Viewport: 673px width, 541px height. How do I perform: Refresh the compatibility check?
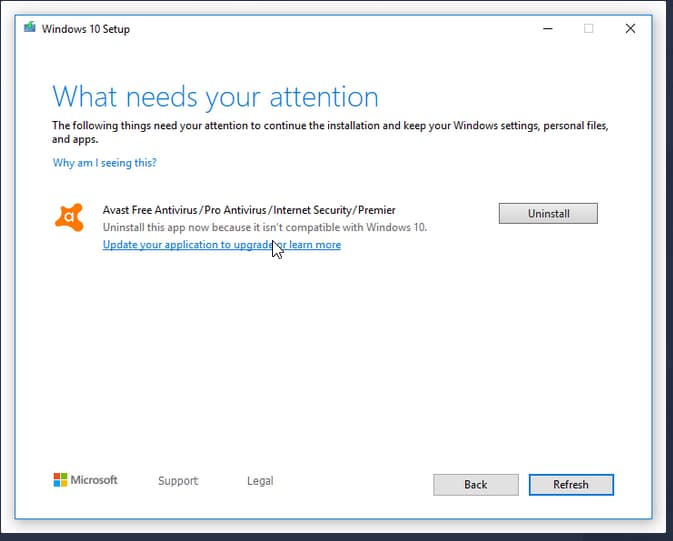pos(571,485)
